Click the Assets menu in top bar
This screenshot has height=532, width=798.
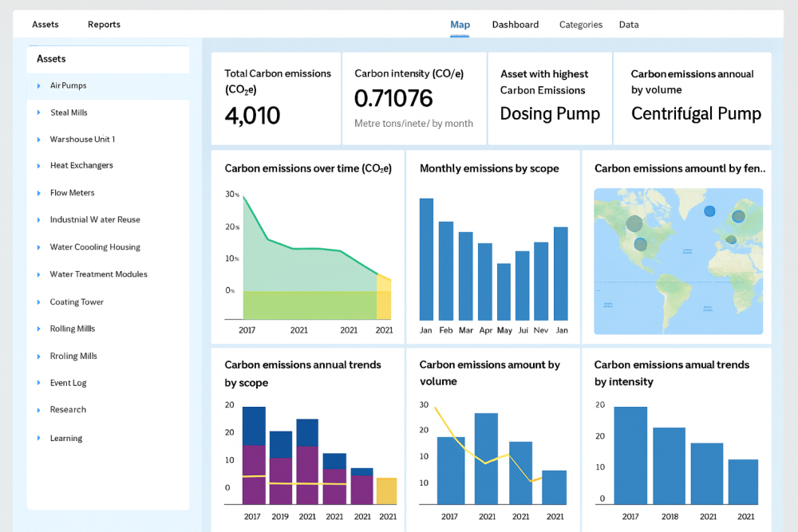45,25
